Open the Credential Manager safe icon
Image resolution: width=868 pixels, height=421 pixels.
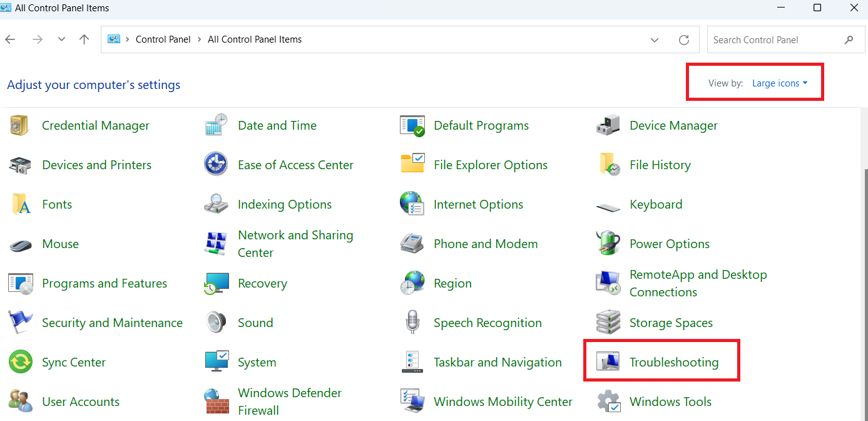coord(19,125)
